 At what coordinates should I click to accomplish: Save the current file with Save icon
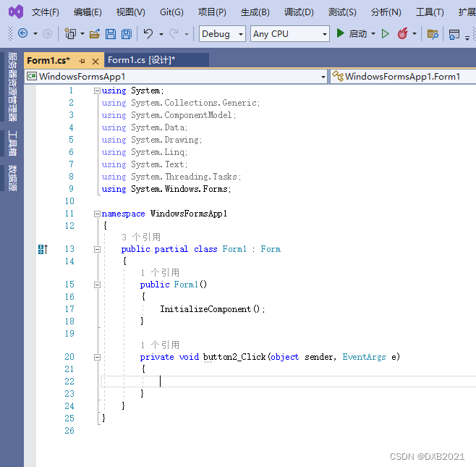click(111, 34)
